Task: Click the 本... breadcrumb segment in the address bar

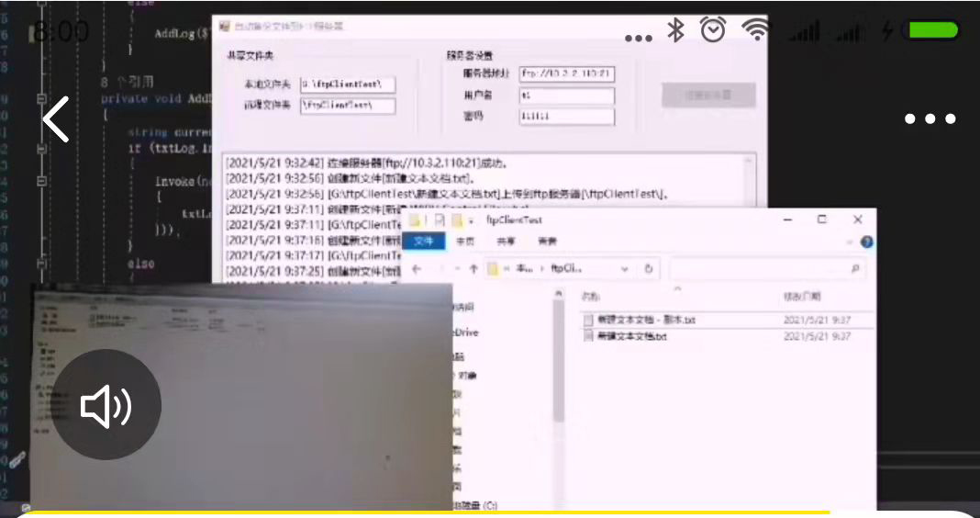Action: point(524,269)
